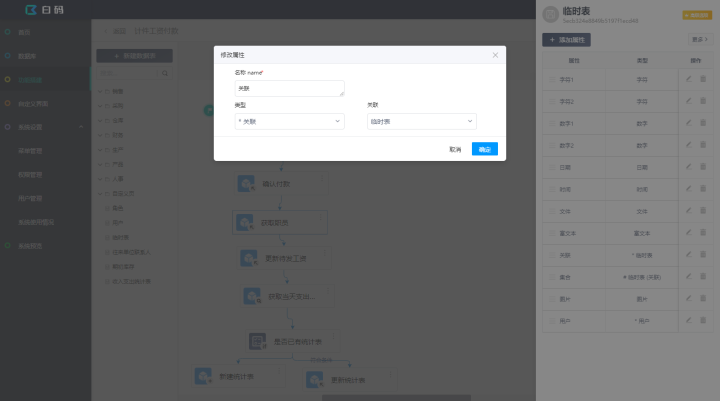Viewport: 720px width, 401px height.
Task: Click the 白码 logo in header
Action: 44,10
